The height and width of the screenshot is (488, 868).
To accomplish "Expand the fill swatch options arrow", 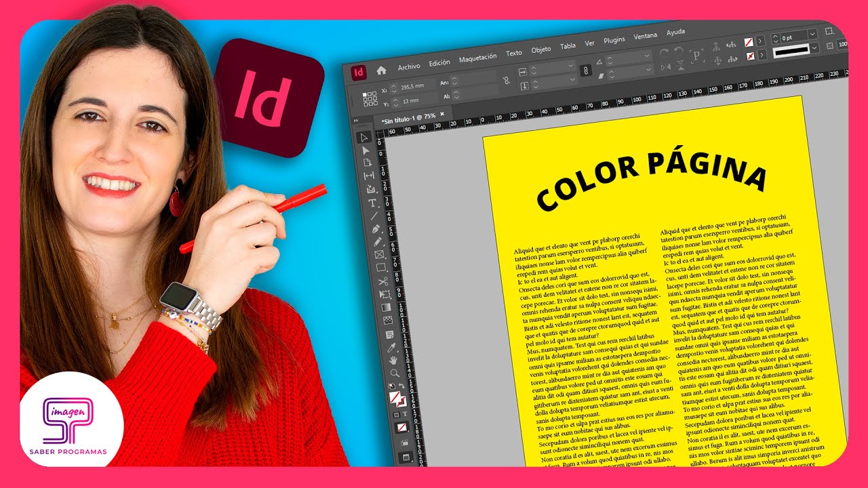I will 760,40.
